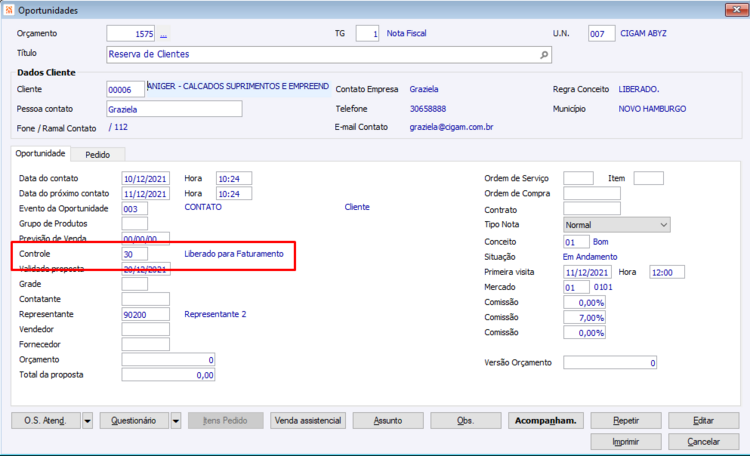The height and width of the screenshot is (456, 750).
Task: Switch to the Pedido tab
Action: coord(98,155)
